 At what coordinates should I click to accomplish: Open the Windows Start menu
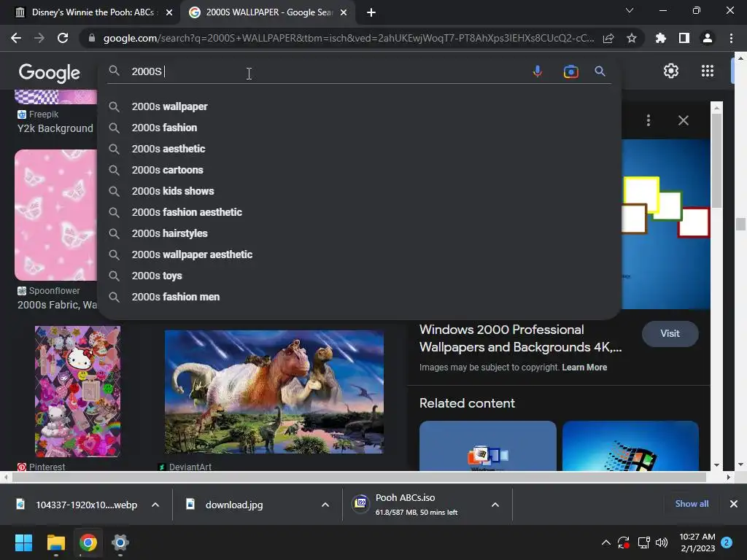pyautogui.click(x=23, y=542)
